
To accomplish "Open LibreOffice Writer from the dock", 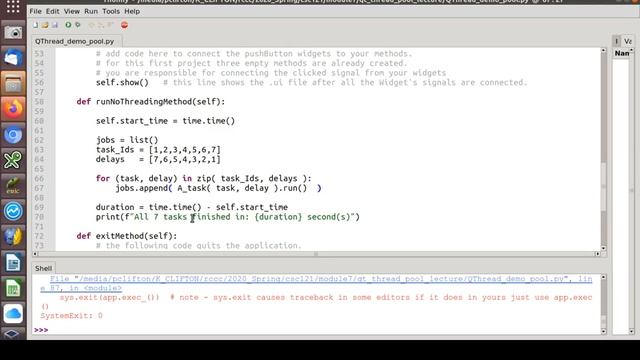I will [13, 262].
